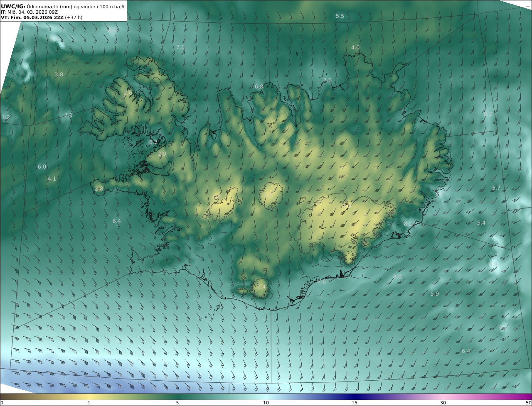The image size is (532, 406).
Task: Click the colour scale label 15
Action: [355, 403]
